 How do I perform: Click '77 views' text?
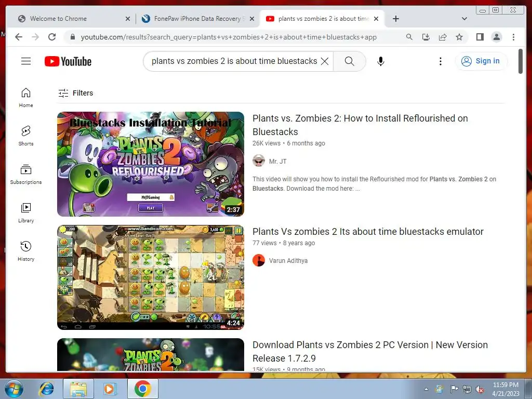click(x=264, y=243)
